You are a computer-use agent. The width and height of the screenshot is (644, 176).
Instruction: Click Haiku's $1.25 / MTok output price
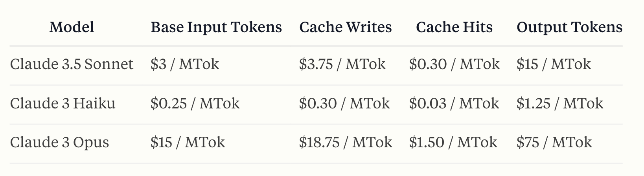coord(559,103)
